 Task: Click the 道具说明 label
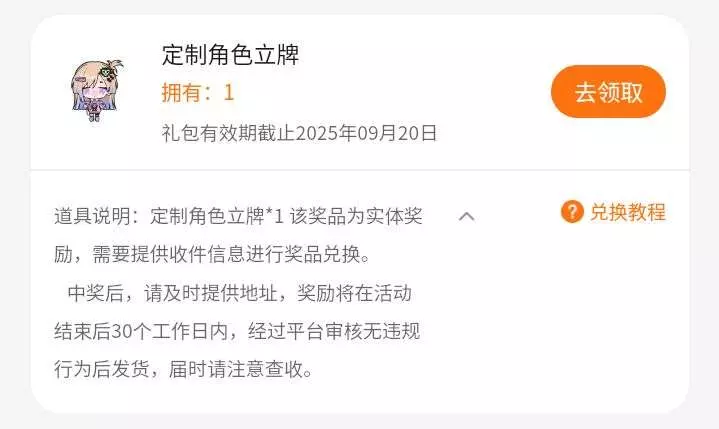92,216
